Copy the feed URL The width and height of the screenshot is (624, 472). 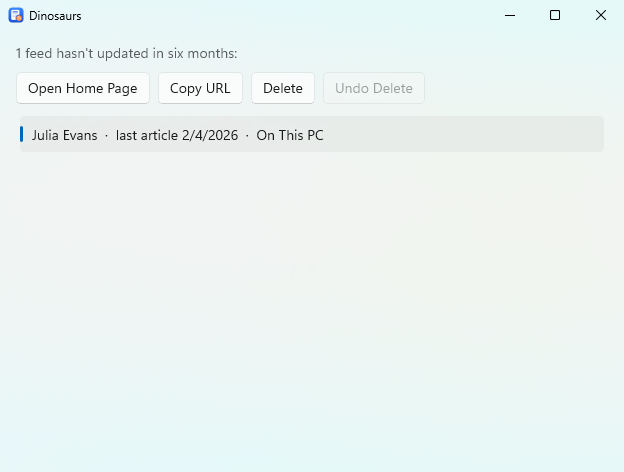200,88
